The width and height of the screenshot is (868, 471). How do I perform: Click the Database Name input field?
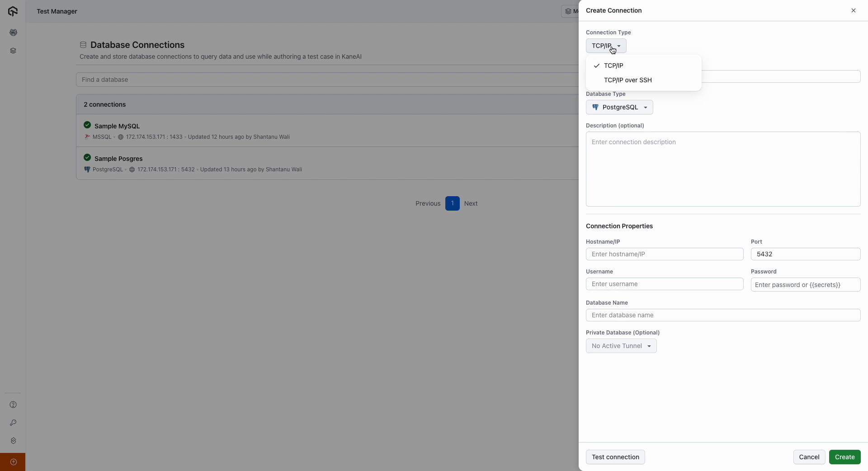tap(723, 315)
